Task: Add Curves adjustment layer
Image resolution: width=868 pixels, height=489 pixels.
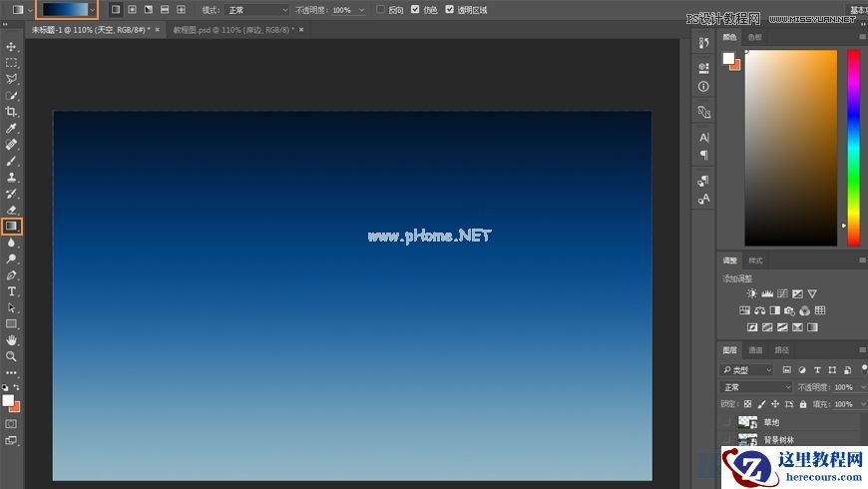Action: (782, 293)
